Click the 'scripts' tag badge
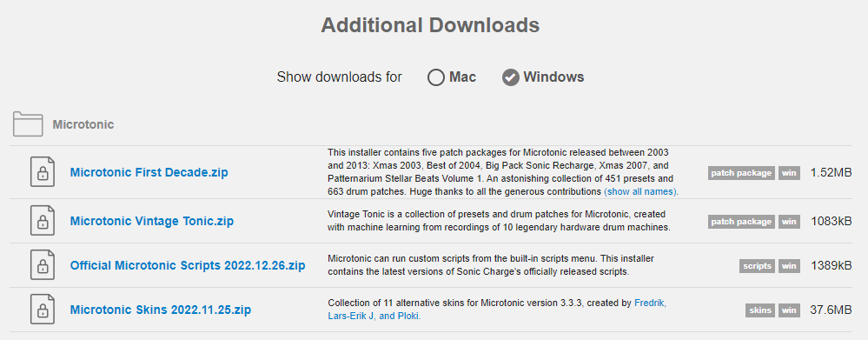 (757, 266)
